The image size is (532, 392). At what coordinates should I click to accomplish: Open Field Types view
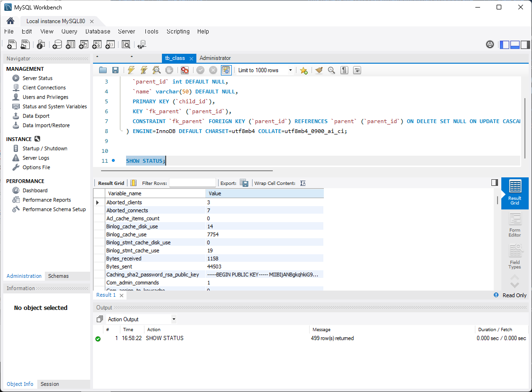click(x=515, y=257)
